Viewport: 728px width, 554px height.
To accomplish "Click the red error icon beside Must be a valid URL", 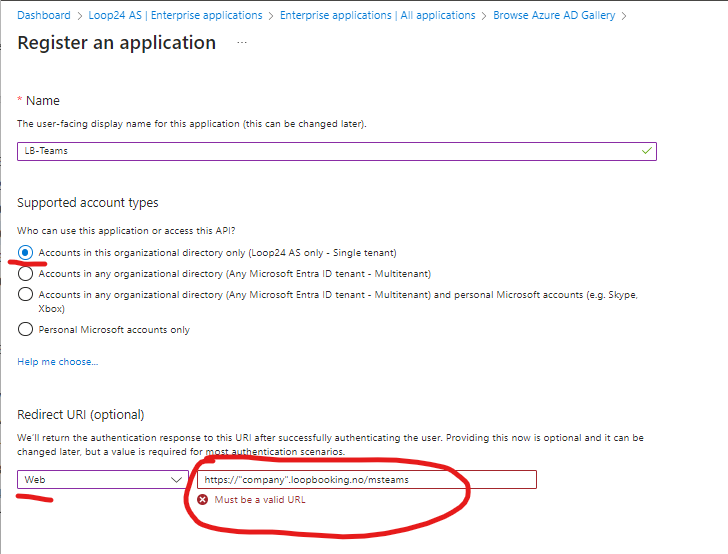I will [202, 500].
